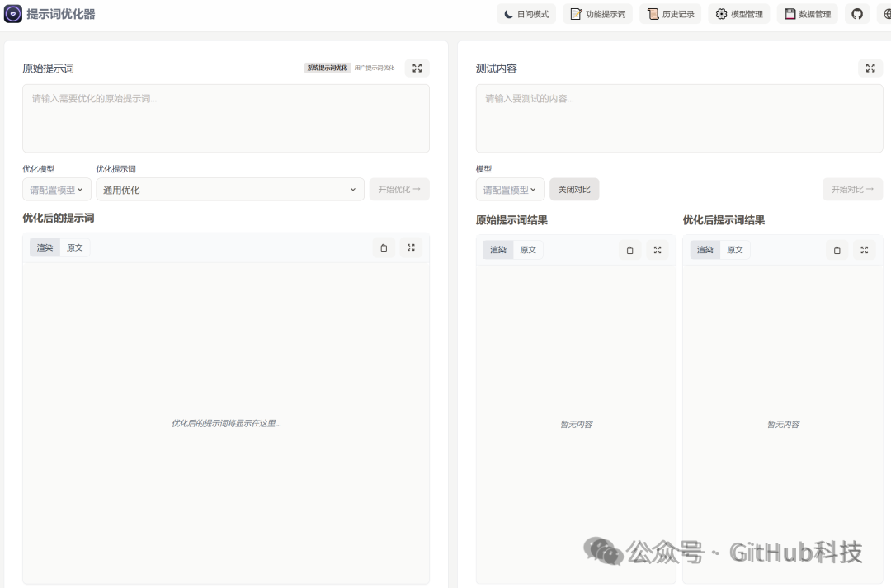Open the 优化模型 dropdown
This screenshot has width=891, height=588.
[x=57, y=190]
